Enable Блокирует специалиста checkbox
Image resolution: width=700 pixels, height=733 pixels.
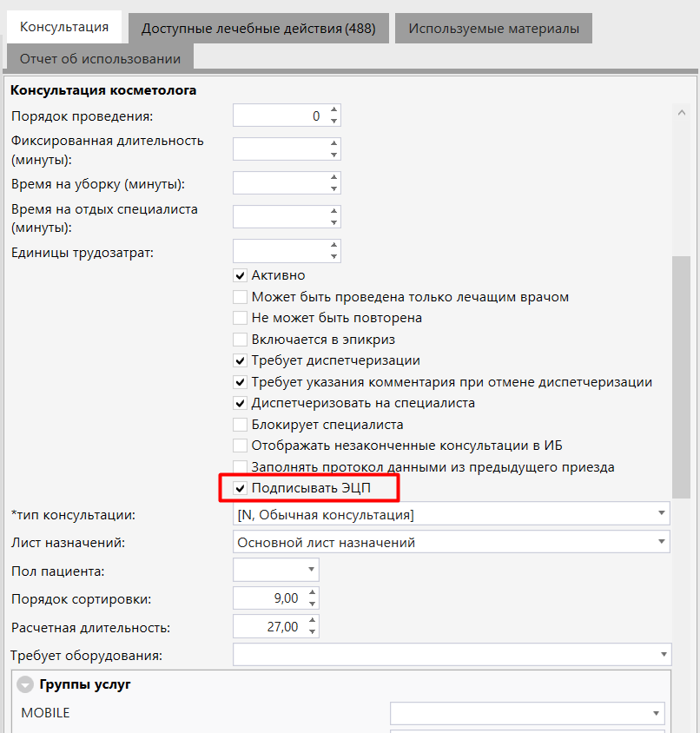241,425
